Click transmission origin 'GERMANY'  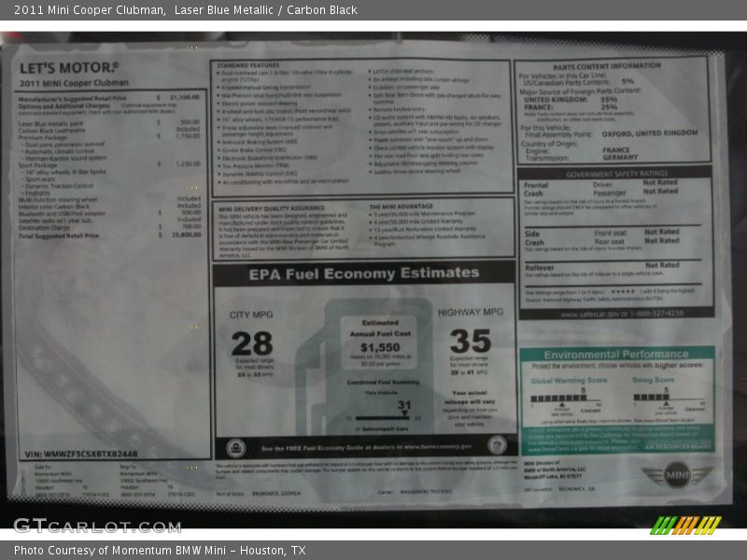click(620, 157)
